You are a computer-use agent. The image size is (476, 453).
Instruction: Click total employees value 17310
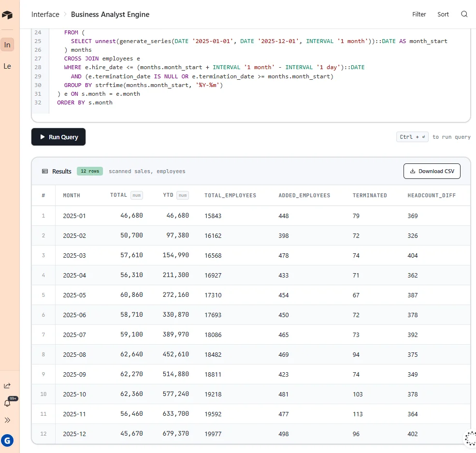(213, 295)
